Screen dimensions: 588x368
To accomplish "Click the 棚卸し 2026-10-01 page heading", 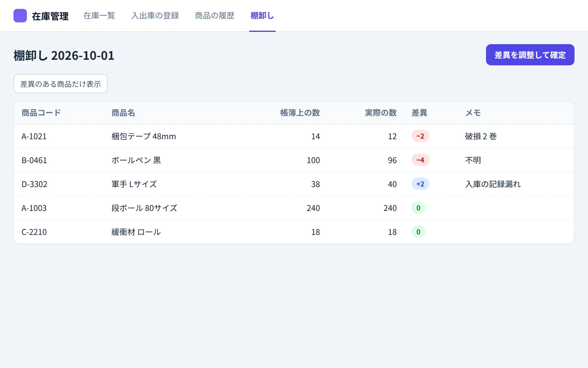I will pos(64,56).
